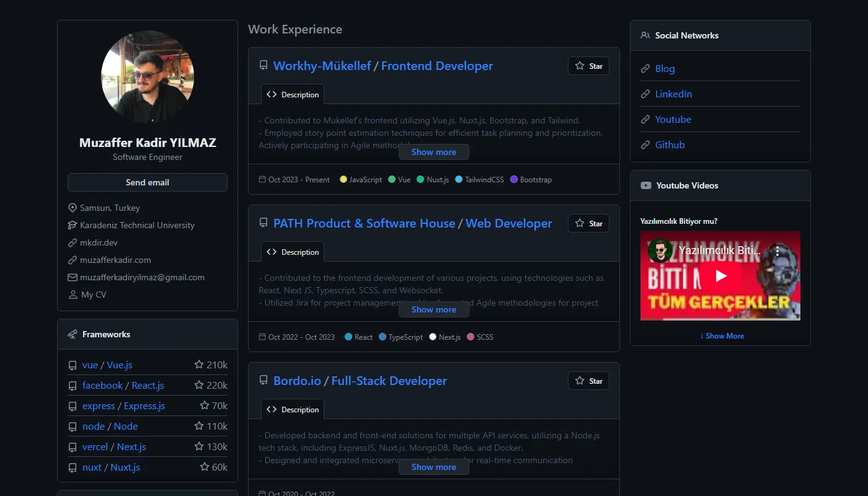The width and height of the screenshot is (868, 496).
Task: Click the repo icon beside PATH Product title
Action: [x=263, y=223]
